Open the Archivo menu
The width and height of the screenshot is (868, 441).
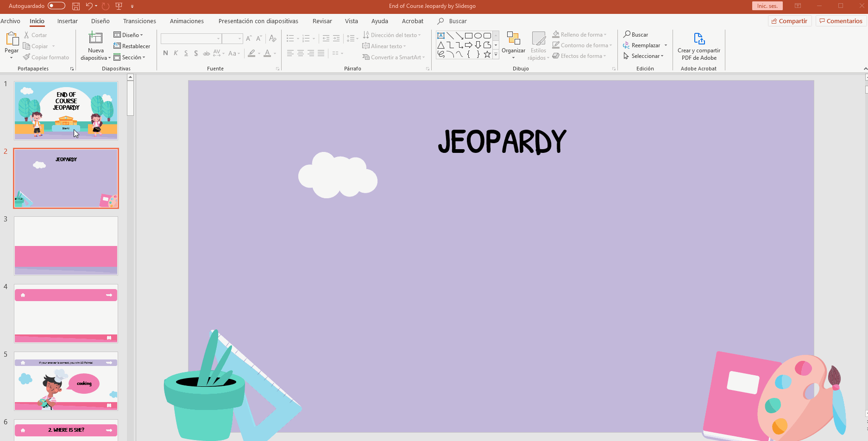[x=10, y=21]
